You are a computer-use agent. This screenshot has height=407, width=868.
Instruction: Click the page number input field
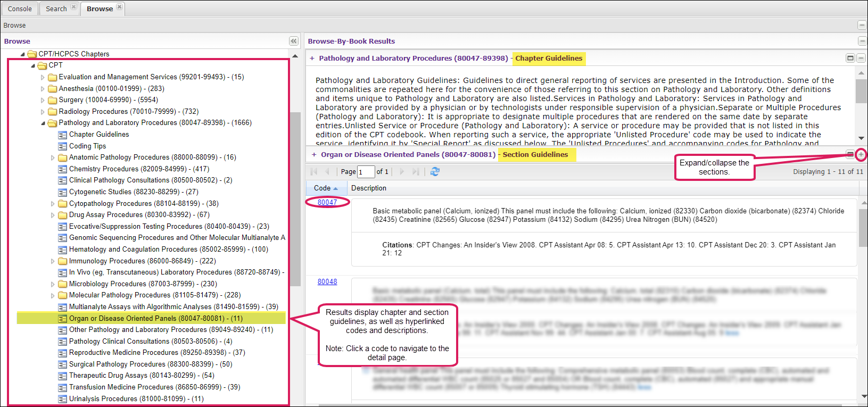(366, 171)
